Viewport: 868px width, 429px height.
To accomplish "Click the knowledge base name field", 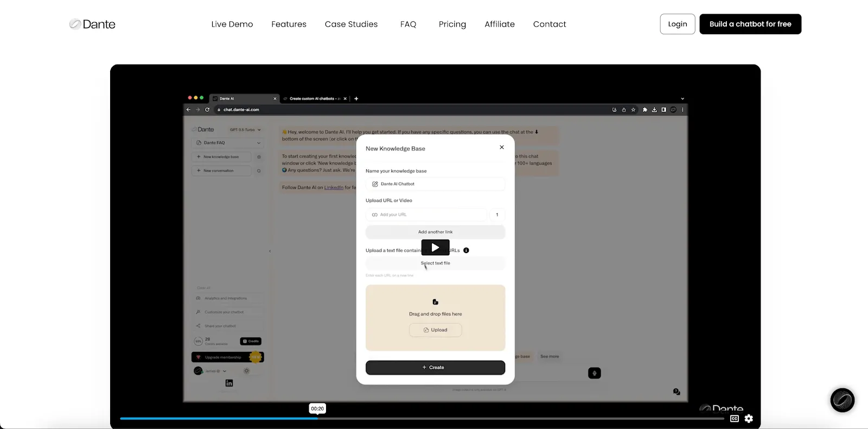I will [x=436, y=184].
